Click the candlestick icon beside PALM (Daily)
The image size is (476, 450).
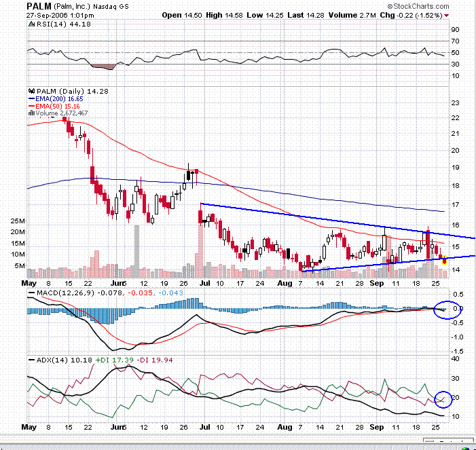coord(31,91)
